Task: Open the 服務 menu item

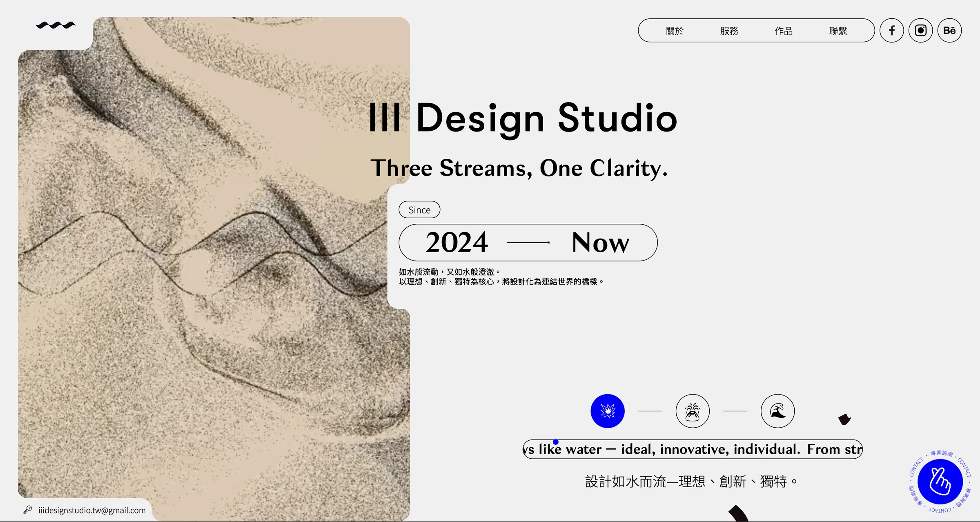Action: (x=729, y=31)
